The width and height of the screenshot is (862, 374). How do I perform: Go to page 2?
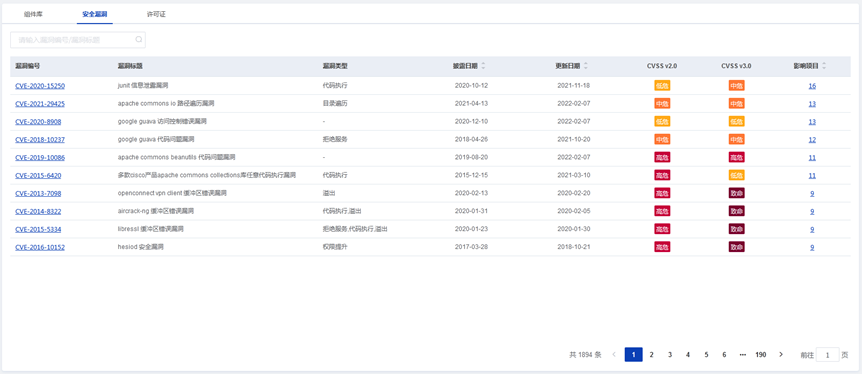tap(651, 355)
